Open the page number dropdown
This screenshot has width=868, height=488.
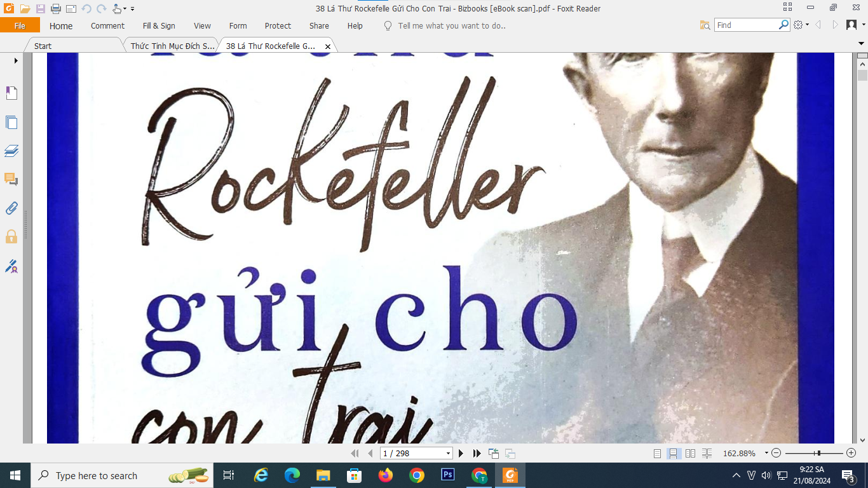click(x=449, y=453)
